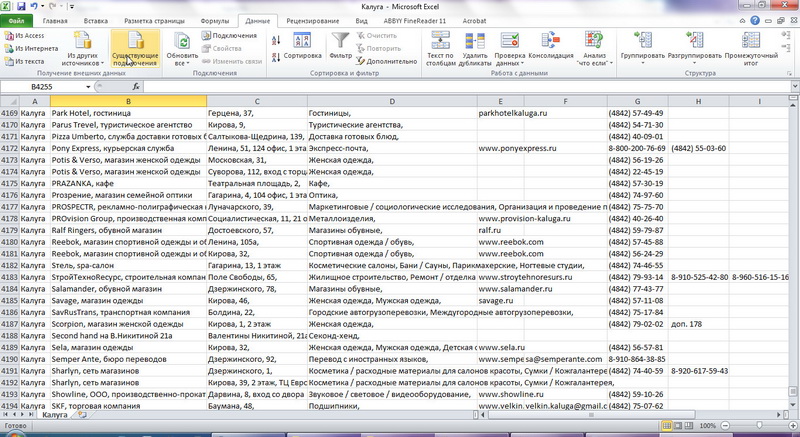
Task: Undo the last action
Action: pos(34,7)
